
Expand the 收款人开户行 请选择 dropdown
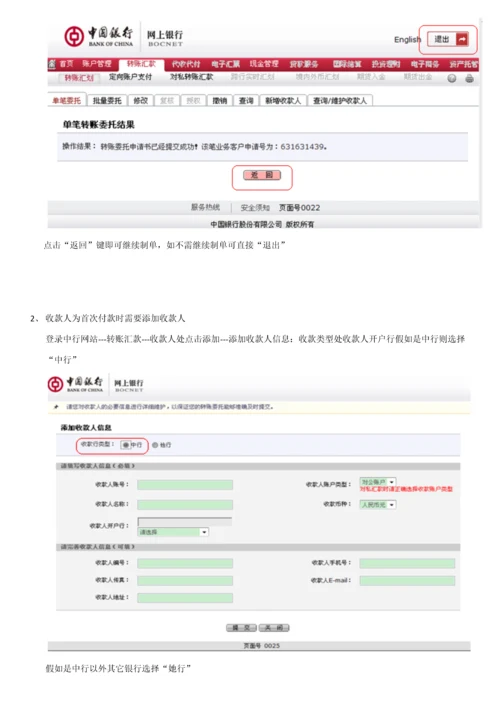tap(173, 532)
